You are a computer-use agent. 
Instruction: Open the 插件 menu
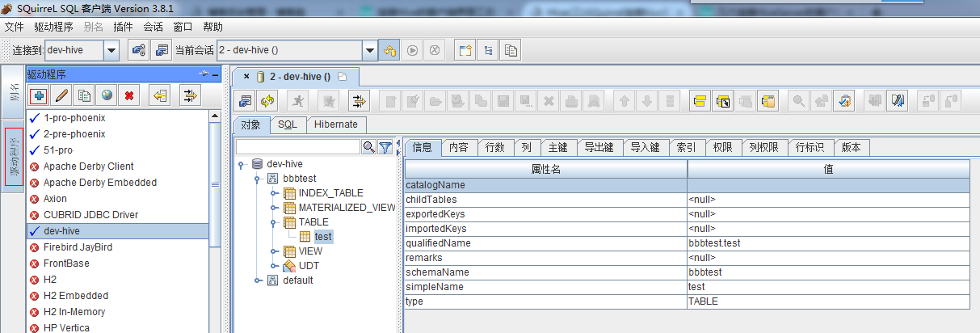pyautogui.click(x=123, y=27)
